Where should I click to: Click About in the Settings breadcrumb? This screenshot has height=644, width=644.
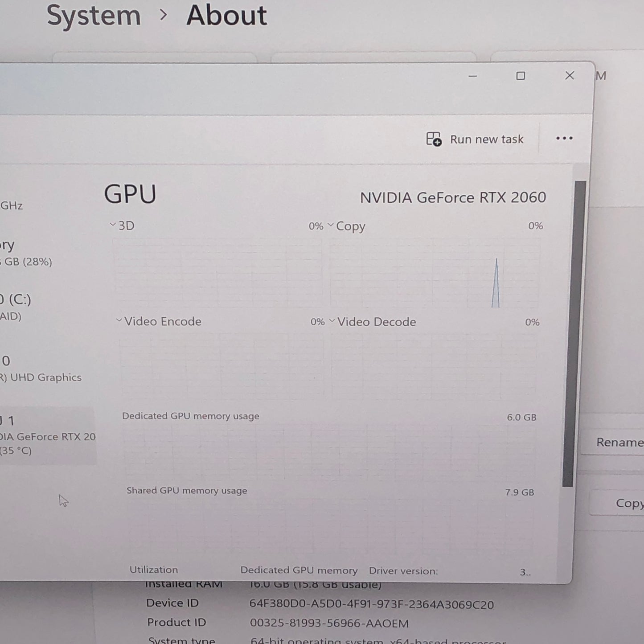(x=226, y=15)
